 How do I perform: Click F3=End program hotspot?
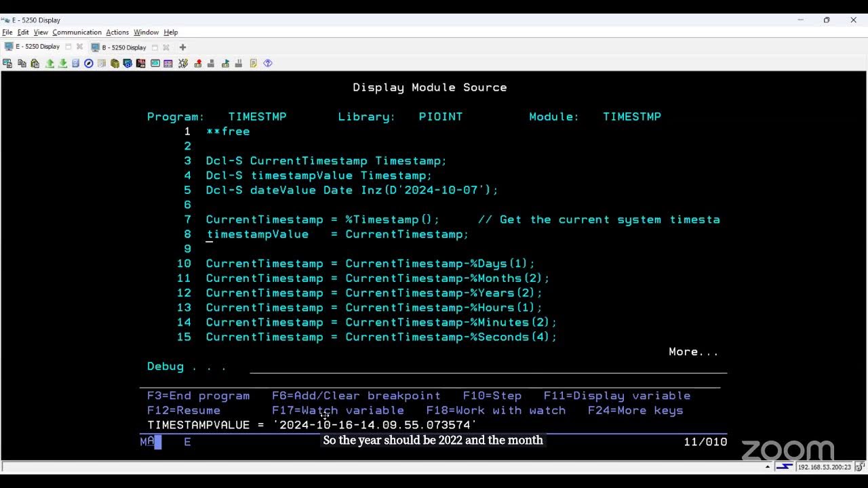(x=198, y=396)
